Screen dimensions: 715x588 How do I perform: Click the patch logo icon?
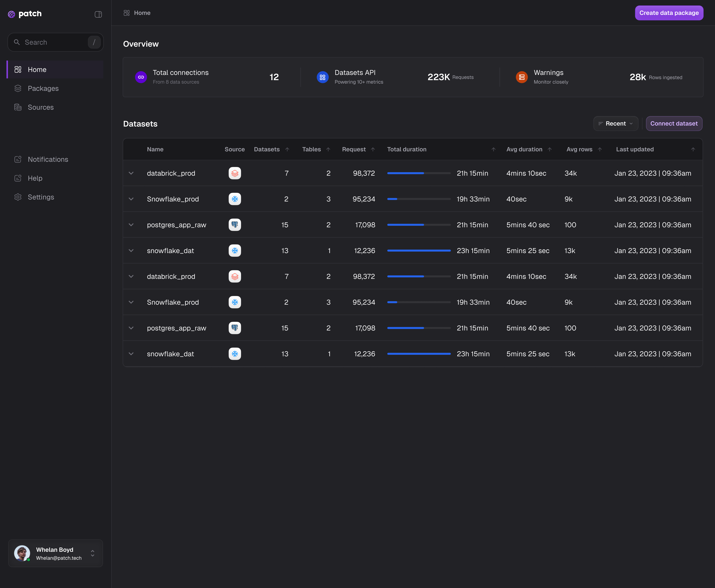(12, 14)
